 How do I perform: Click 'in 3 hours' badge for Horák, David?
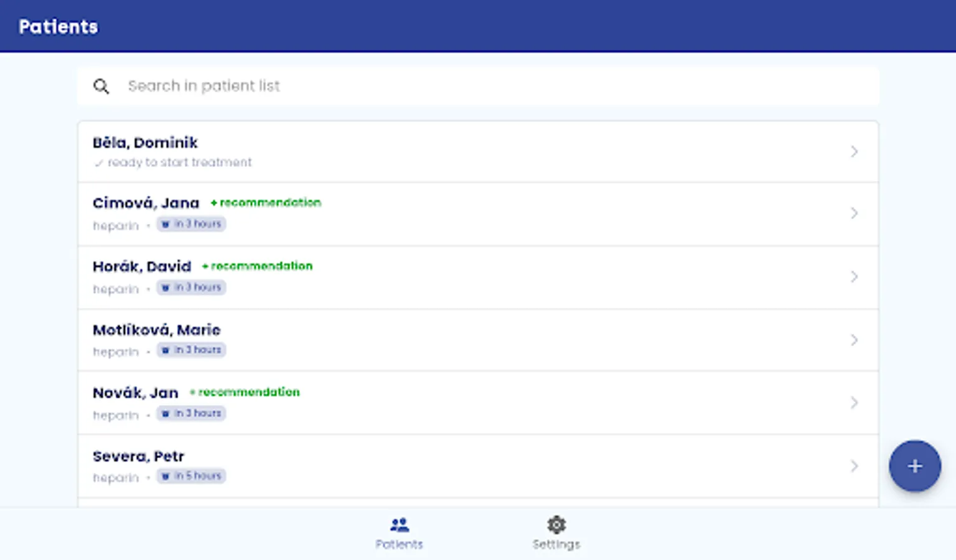point(191,287)
